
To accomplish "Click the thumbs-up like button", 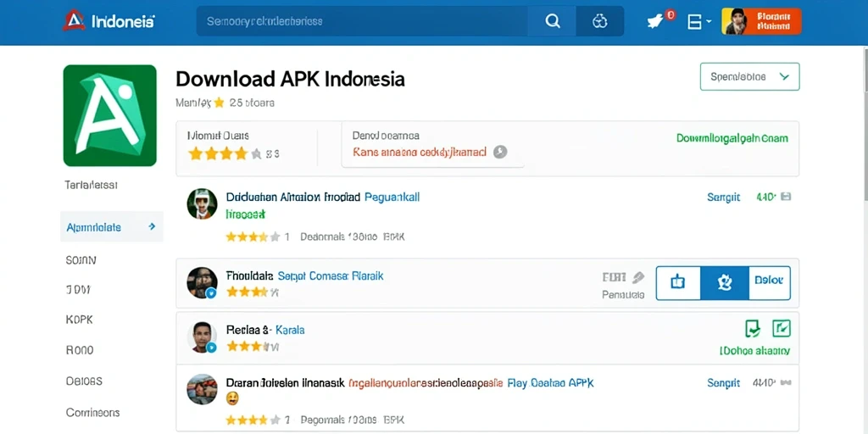I will [678, 283].
